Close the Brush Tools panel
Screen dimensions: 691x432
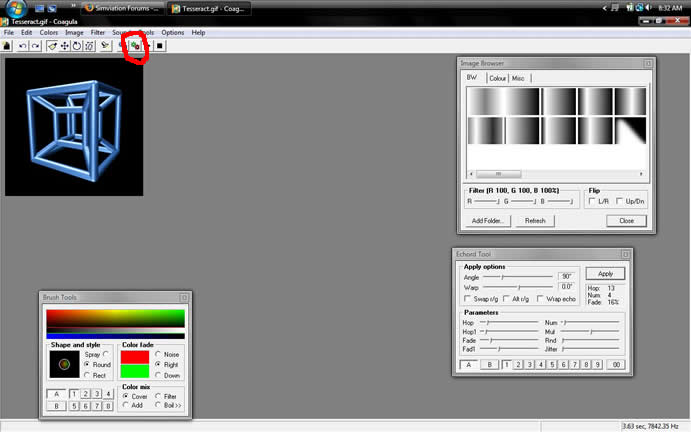184,298
